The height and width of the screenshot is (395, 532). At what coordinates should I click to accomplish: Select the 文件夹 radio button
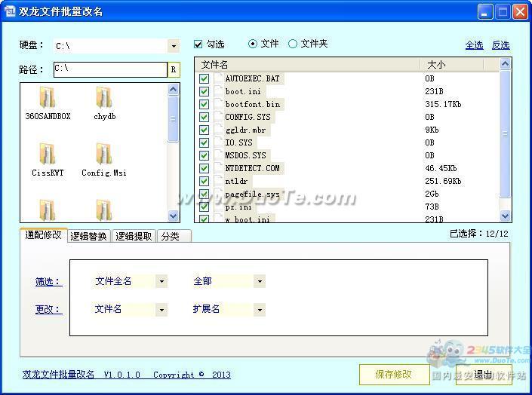pos(293,44)
